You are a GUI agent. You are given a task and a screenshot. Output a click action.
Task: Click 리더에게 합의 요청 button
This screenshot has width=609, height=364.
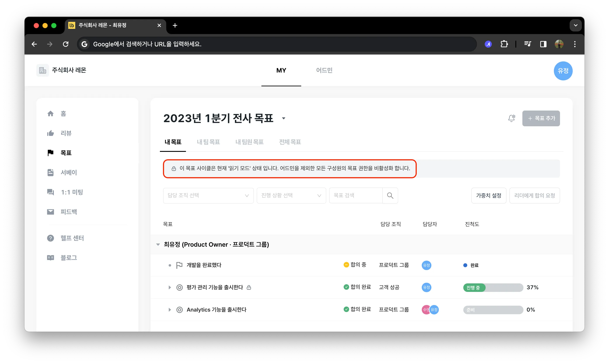point(535,196)
